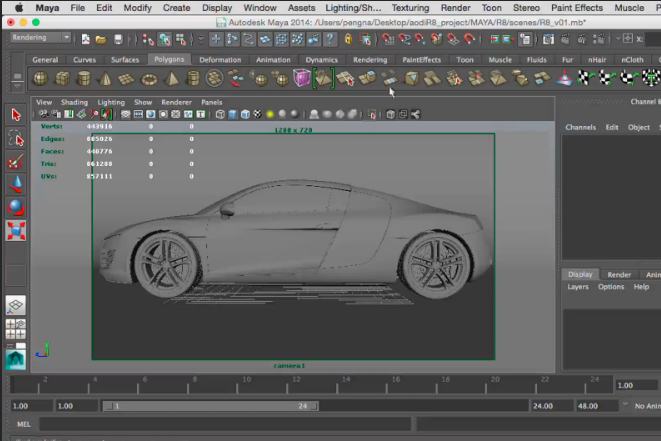
Task: Open Channels menu in Channel Box
Action: (x=580, y=127)
